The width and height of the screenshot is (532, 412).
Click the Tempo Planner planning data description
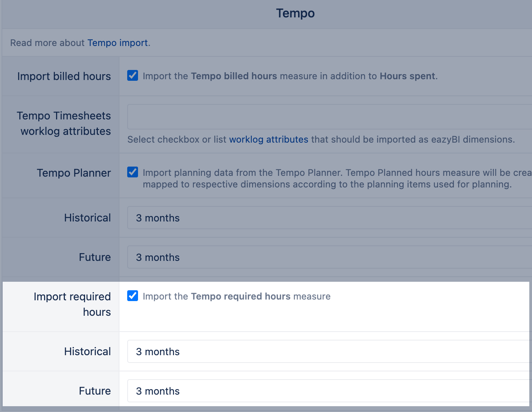[x=327, y=179]
